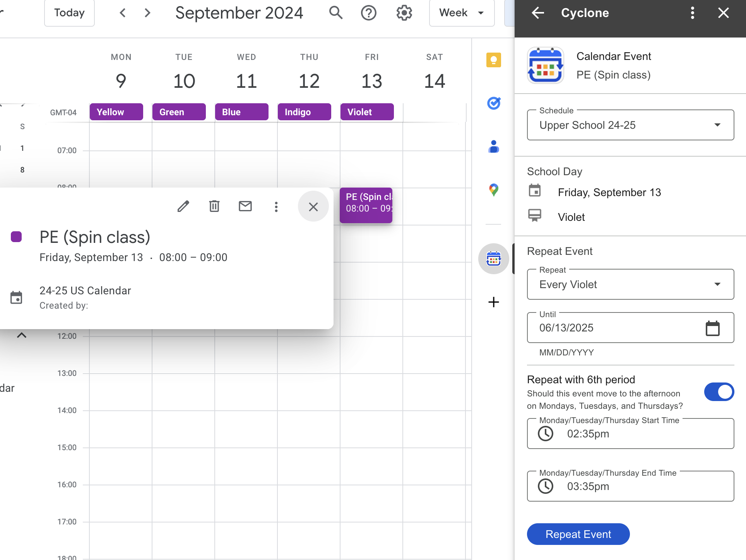Go back with Cyclone panel arrow
This screenshot has height=560, width=746.
(x=538, y=13)
